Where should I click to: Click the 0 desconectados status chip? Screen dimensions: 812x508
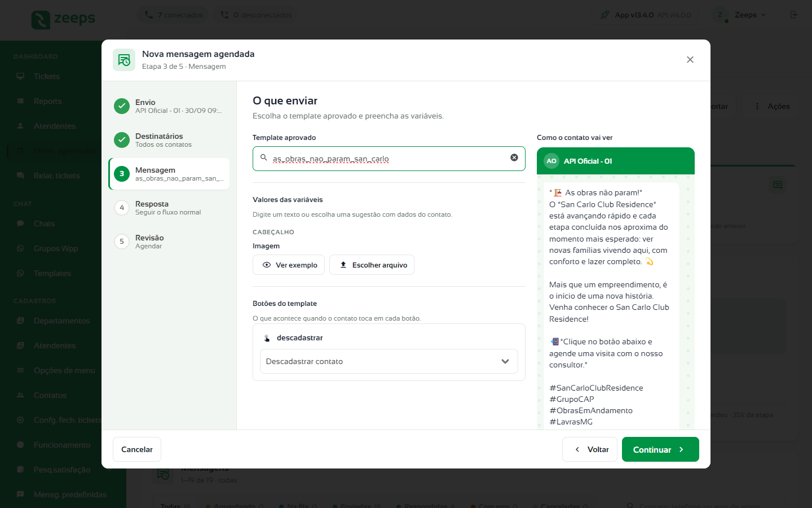click(256, 15)
